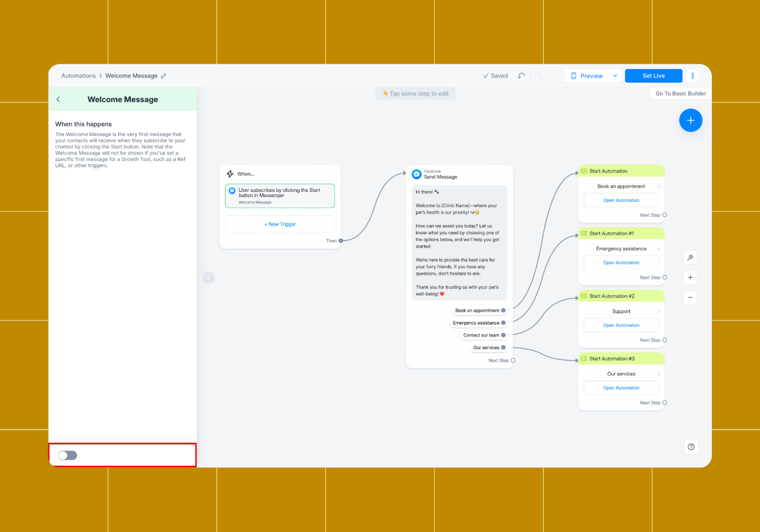
Task: Click the Send Message text bubble
Action: [459, 243]
